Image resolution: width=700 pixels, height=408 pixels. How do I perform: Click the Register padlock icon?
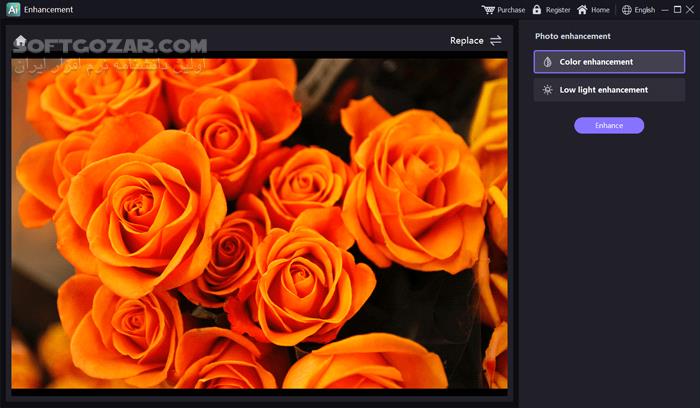point(537,9)
